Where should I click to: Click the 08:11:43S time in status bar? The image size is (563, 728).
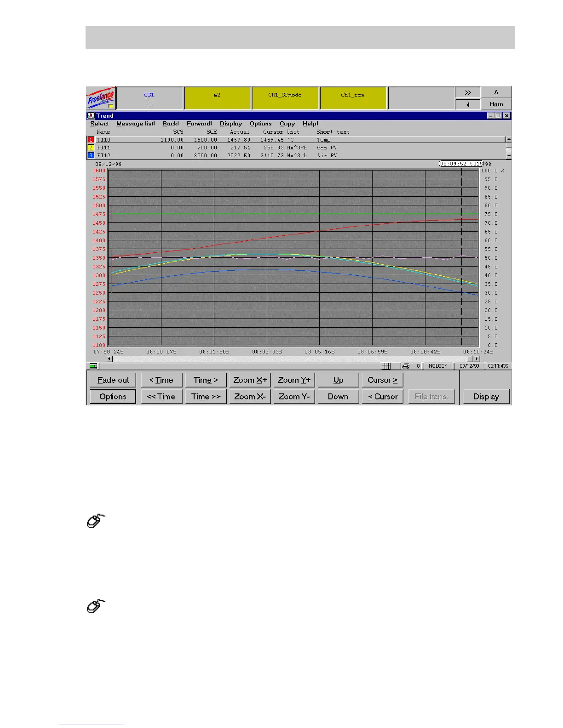[498, 366]
